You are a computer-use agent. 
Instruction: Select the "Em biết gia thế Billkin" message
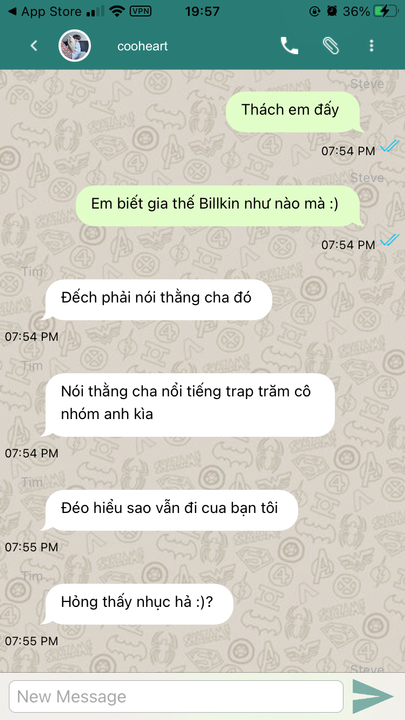coord(219,205)
